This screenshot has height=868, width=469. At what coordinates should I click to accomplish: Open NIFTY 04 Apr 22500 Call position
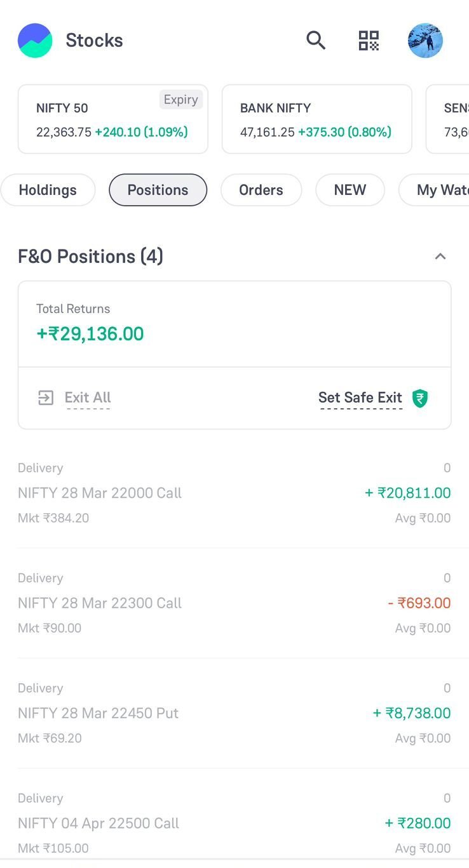234,823
